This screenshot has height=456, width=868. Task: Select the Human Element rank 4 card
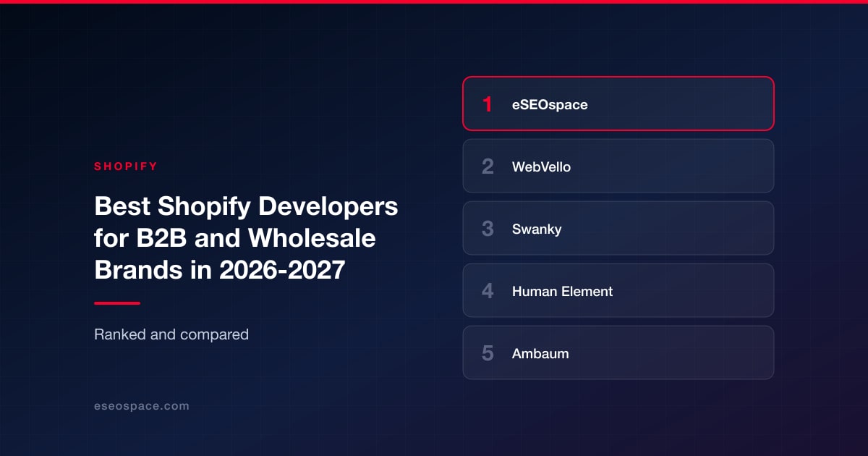(x=618, y=290)
